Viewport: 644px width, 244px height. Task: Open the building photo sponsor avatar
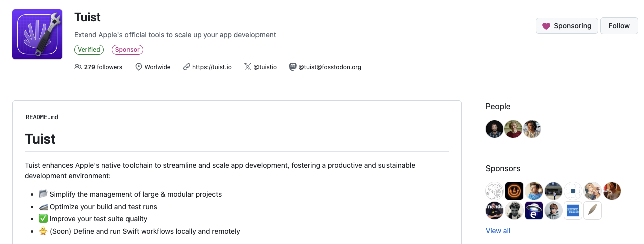tap(554, 191)
